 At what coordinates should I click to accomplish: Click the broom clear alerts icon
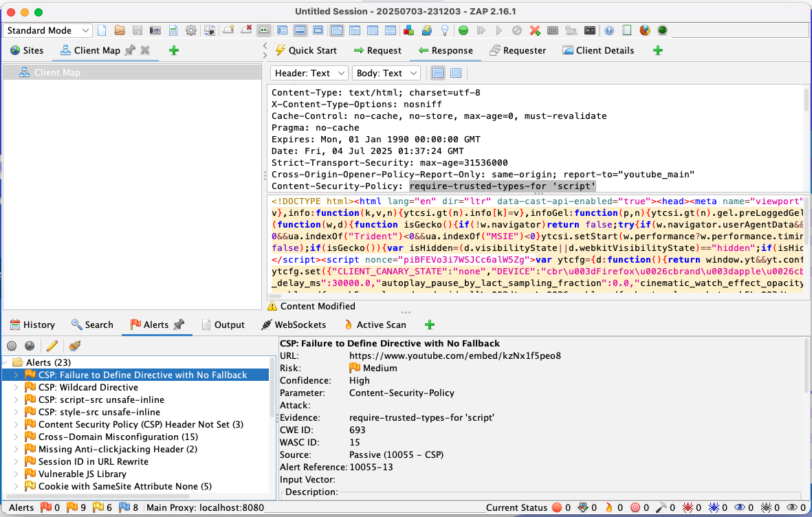[x=75, y=346]
